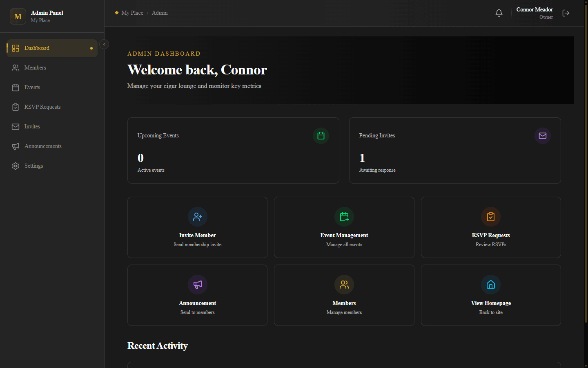
Task: Select the Invite Member person-plus icon
Action: click(197, 217)
